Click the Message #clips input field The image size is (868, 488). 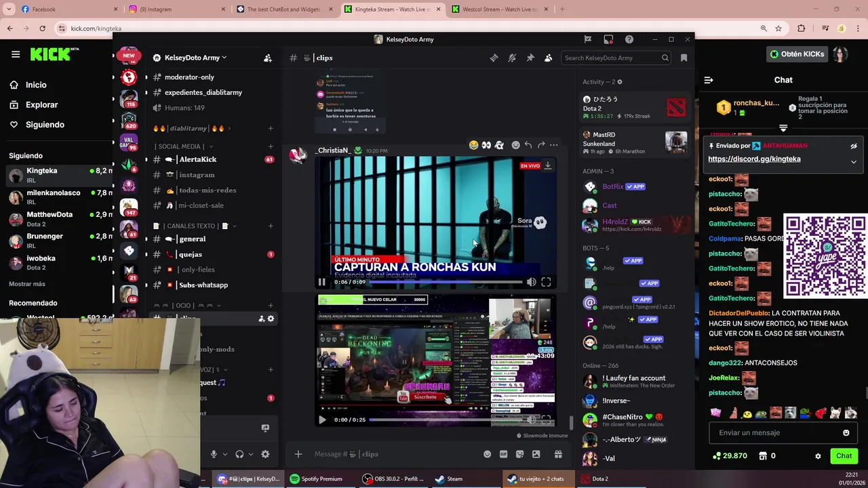(x=393, y=454)
